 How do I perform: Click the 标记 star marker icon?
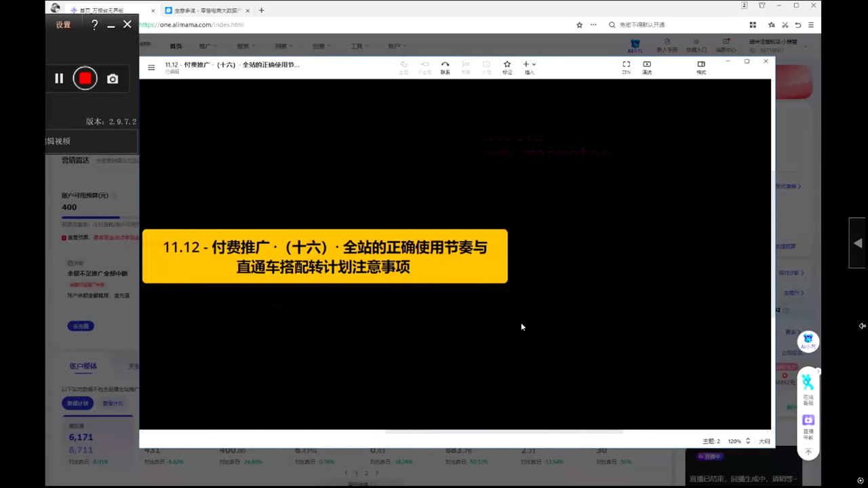click(507, 67)
